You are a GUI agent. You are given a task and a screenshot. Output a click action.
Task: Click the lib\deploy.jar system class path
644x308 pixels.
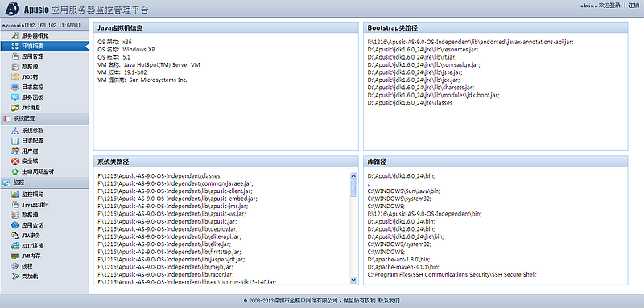(x=167, y=229)
